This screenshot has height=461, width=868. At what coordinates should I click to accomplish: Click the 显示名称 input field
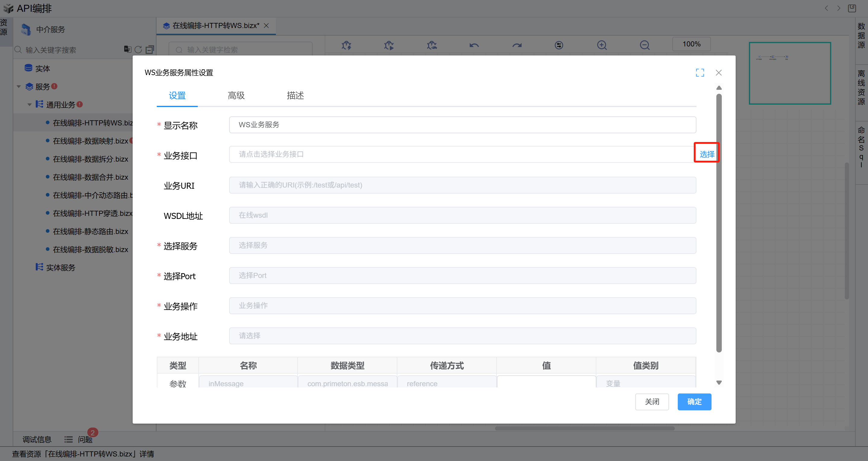coord(462,125)
